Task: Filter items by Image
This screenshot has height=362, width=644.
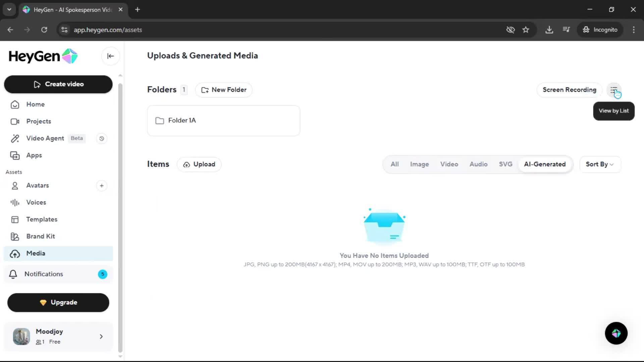Action: [419, 164]
